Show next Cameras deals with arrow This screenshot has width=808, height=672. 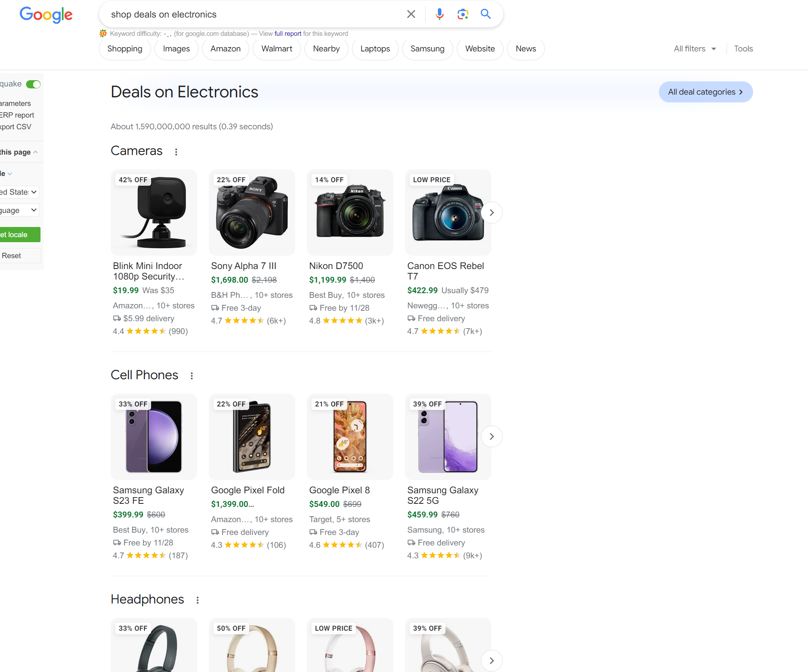[x=491, y=213]
